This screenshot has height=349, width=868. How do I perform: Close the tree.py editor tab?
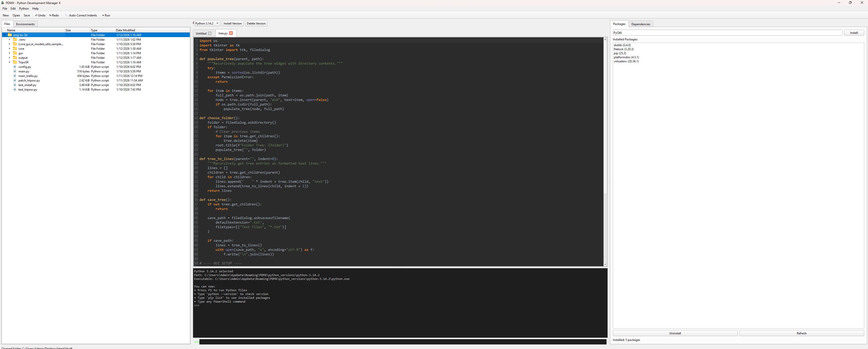click(231, 33)
